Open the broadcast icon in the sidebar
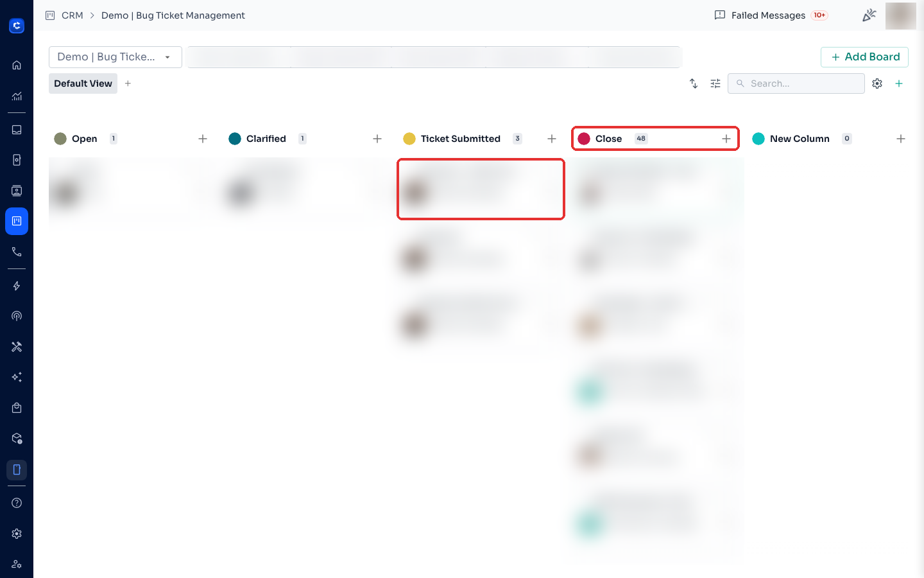Image resolution: width=924 pixels, height=578 pixels. click(x=17, y=316)
